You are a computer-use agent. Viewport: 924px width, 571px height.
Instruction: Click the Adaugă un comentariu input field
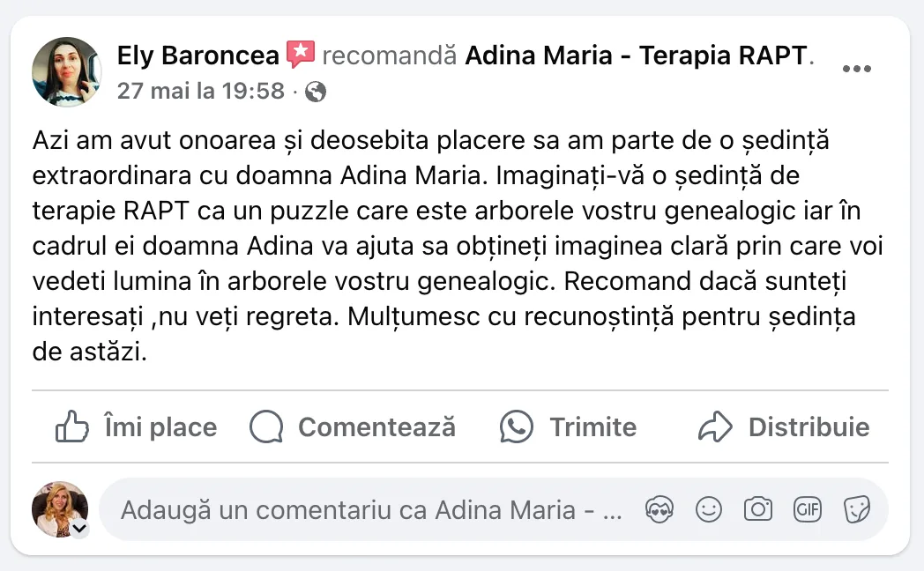[370, 509]
